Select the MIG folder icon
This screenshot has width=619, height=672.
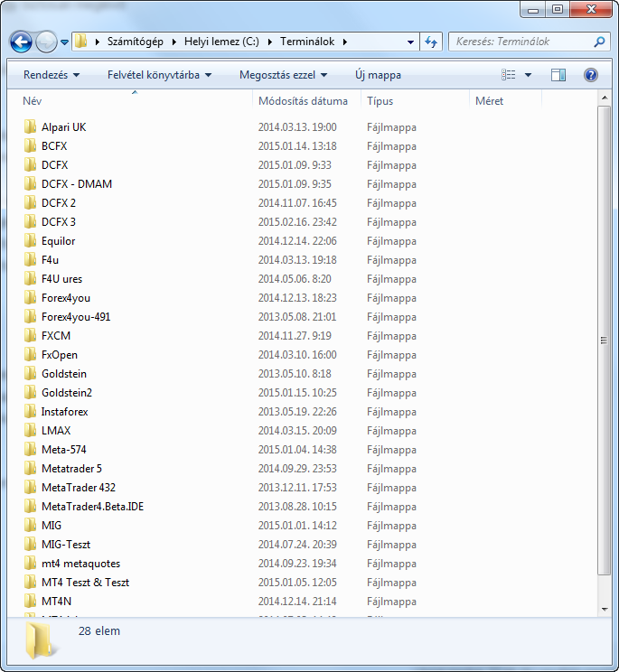[x=30, y=526]
